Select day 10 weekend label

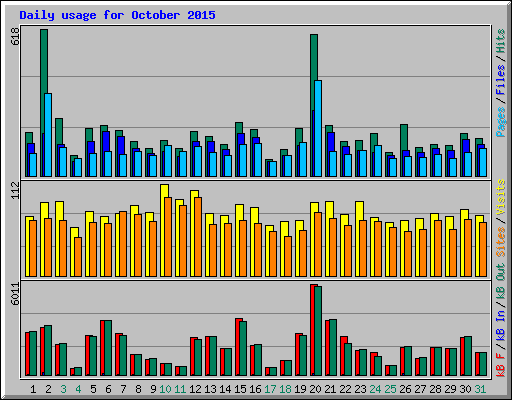(165, 389)
